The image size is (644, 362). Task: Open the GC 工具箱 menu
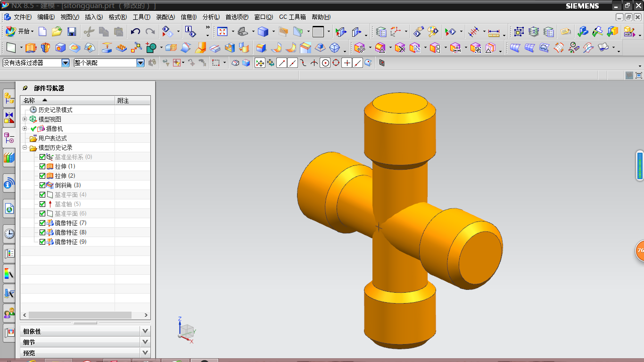click(292, 17)
